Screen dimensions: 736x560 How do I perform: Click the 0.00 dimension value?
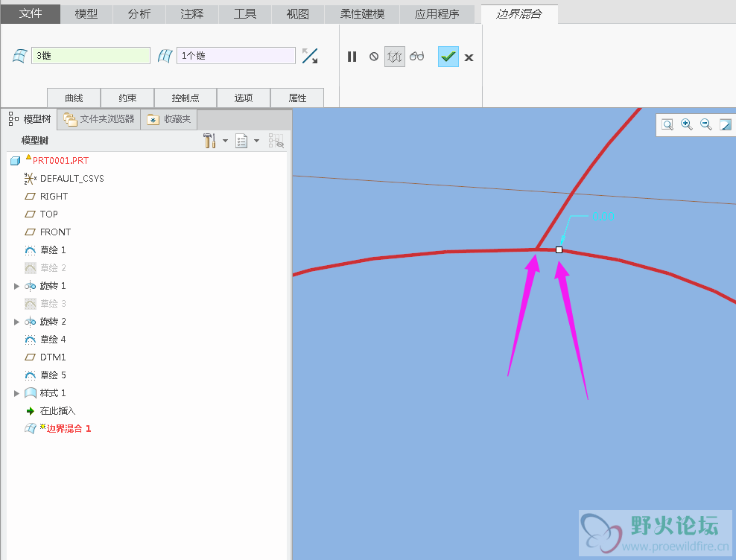(603, 217)
